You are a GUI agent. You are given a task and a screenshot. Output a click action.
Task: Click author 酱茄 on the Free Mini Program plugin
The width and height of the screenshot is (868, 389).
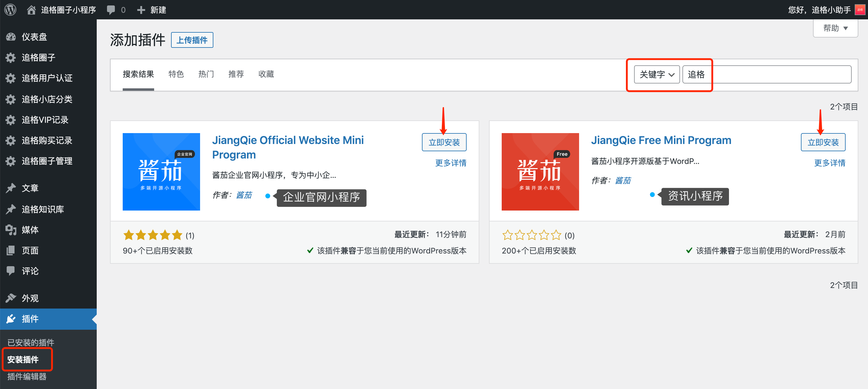pos(623,181)
